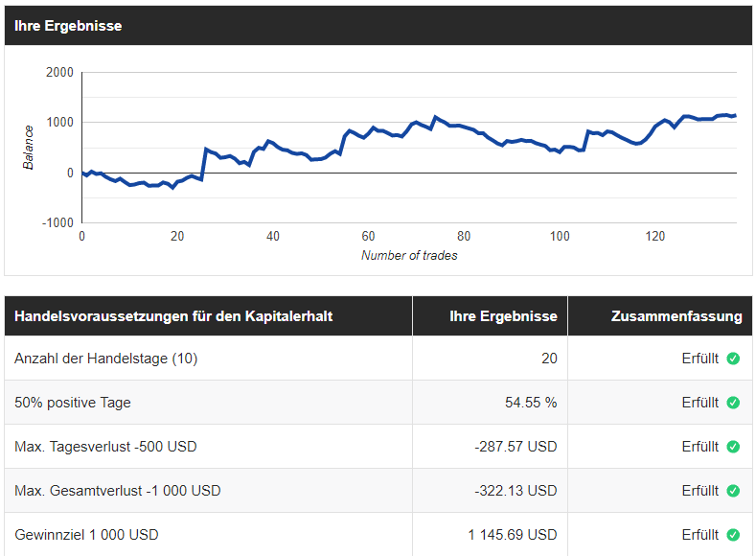The image size is (756, 556).
Task: Select the 'Handelsvoraussetzungen für den Kapitalerhalt' column header
Action: [x=173, y=315]
